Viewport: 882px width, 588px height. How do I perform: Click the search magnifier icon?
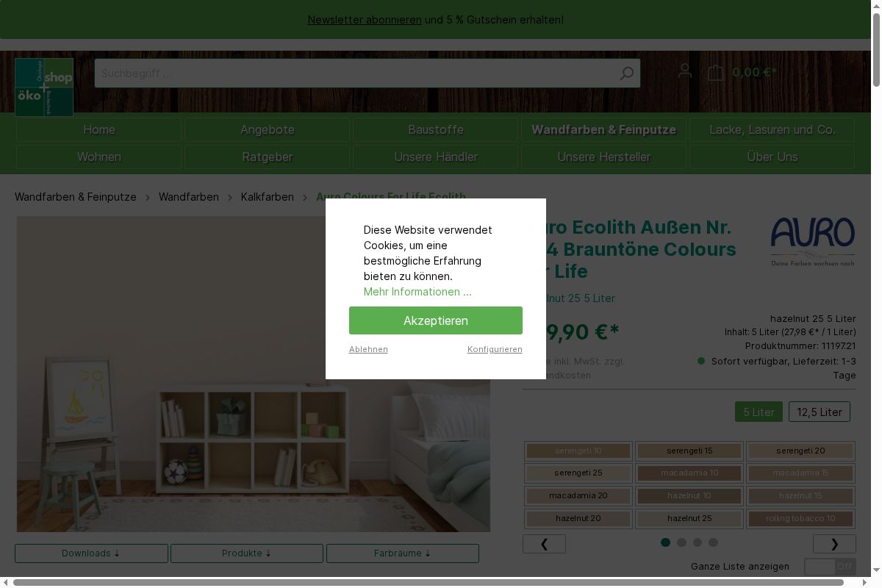626,73
